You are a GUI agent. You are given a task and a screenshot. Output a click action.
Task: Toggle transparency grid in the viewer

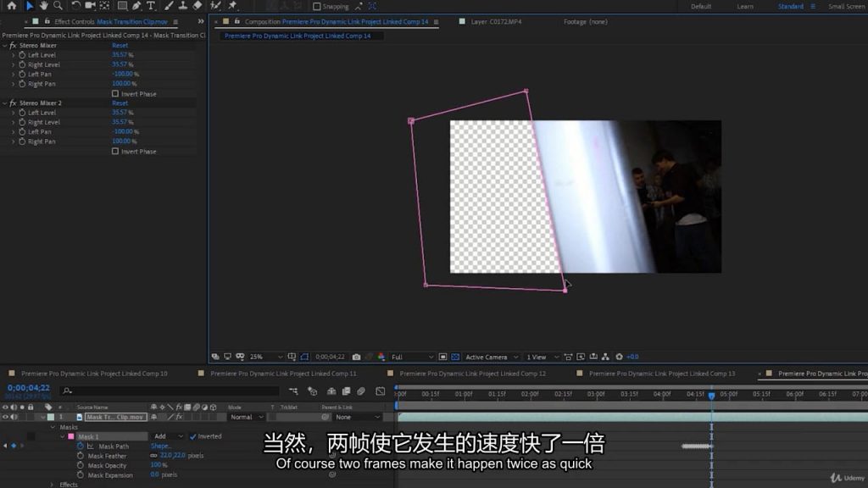tap(455, 357)
